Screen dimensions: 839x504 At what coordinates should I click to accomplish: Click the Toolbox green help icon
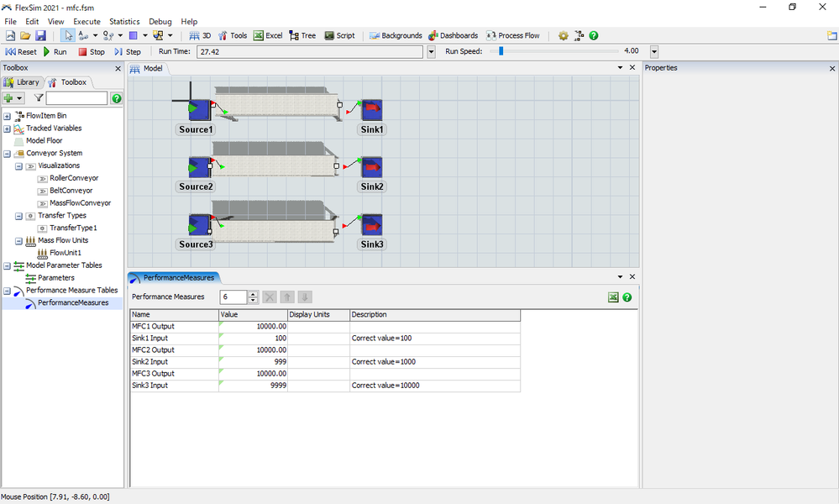116,98
